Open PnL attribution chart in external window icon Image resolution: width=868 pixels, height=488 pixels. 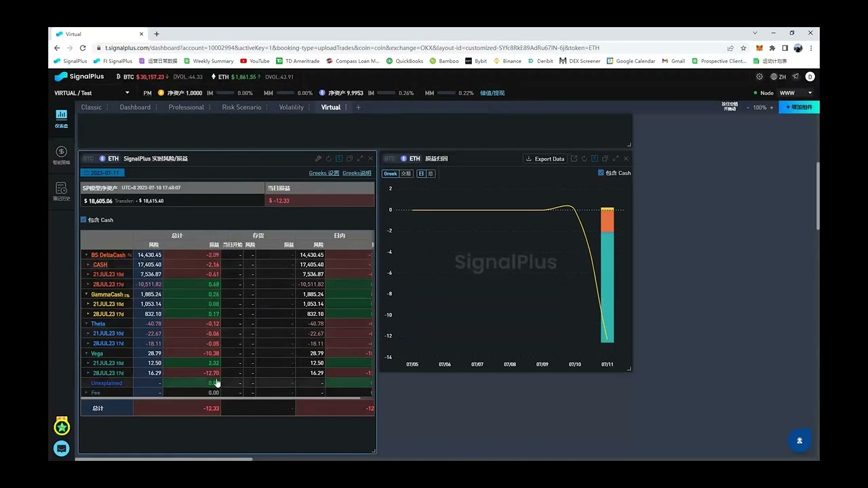[x=574, y=159]
